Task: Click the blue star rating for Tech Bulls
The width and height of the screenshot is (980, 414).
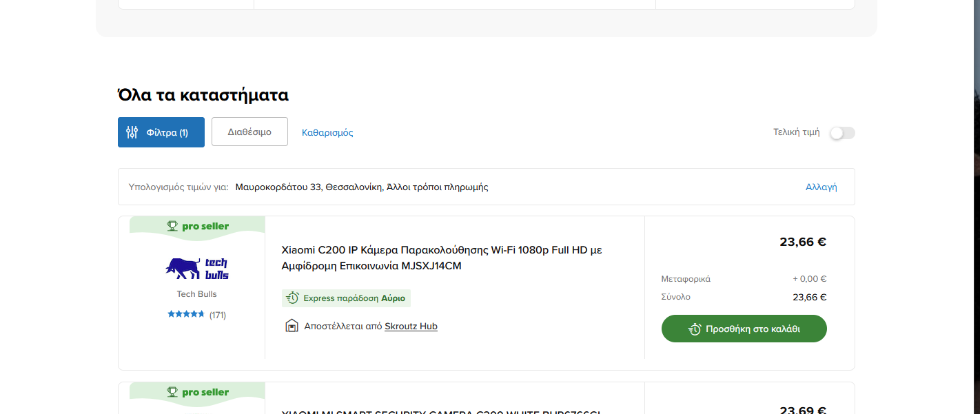Action: [186, 314]
